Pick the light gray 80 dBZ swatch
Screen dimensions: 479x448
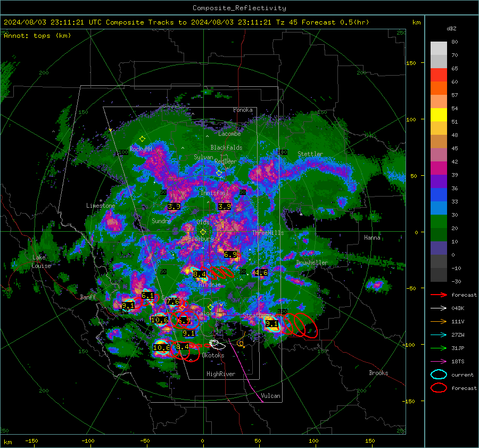tap(439, 48)
